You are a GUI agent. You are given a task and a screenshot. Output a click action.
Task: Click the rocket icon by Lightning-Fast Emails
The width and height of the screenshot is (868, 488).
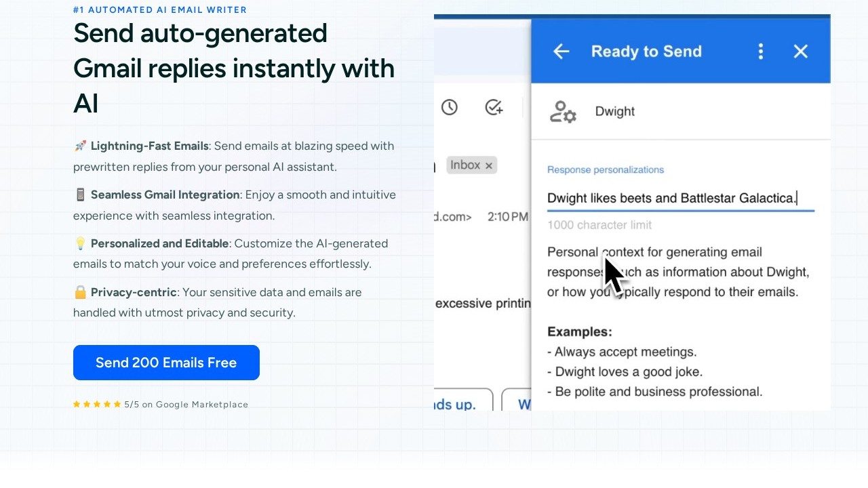80,146
